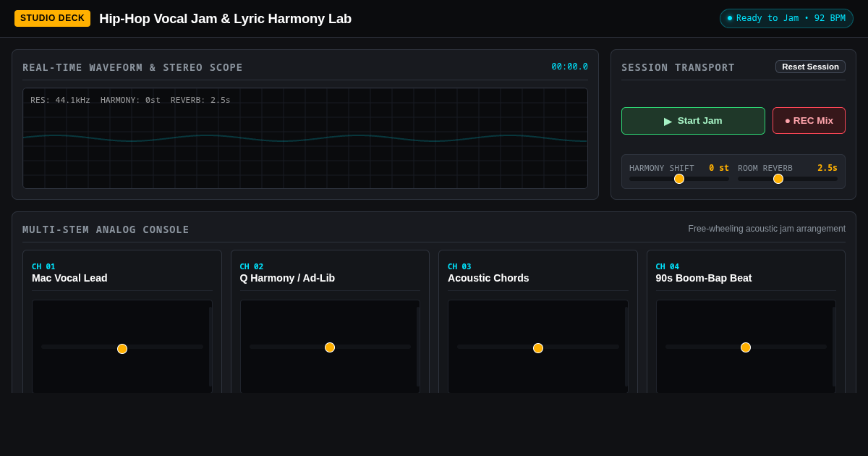This screenshot has width=868, height=456.
Task: Click the 0 st harmony shift value
Action: (719, 168)
